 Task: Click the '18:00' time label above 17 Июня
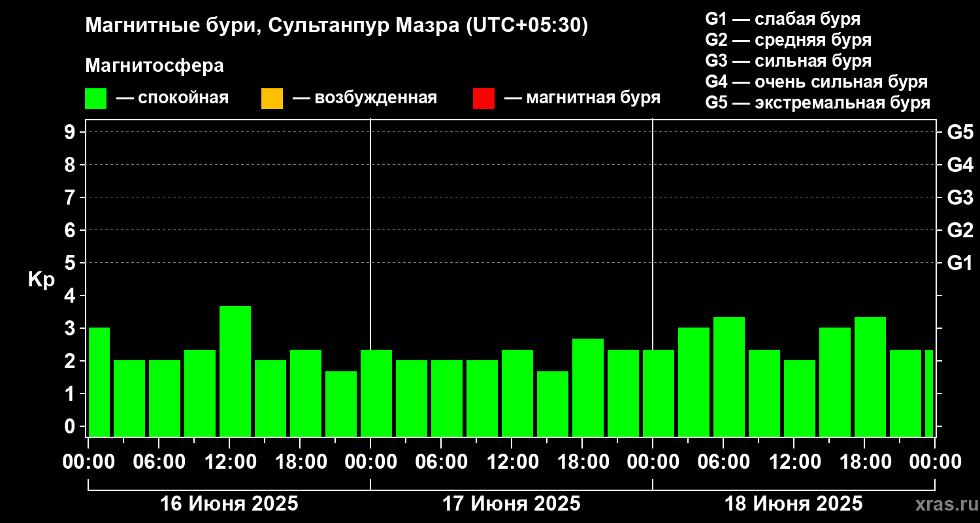point(582,462)
